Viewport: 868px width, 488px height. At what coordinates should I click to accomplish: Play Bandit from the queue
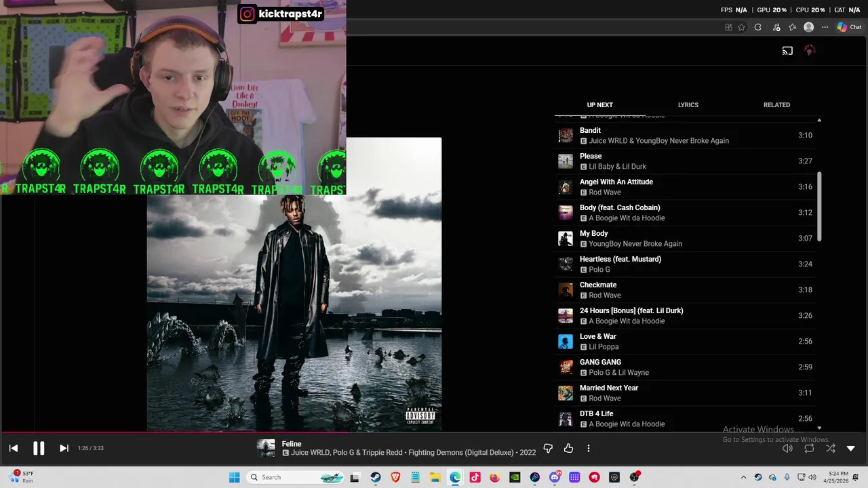click(x=685, y=136)
